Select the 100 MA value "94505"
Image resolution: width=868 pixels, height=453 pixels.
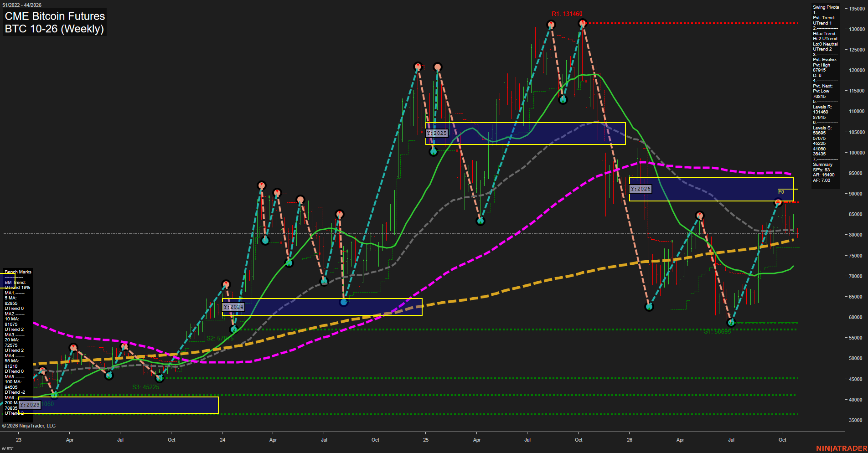pos(11,387)
